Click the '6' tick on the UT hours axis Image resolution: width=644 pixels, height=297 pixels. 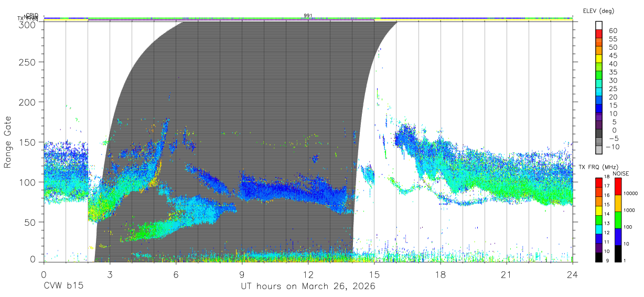pyautogui.click(x=176, y=274)
